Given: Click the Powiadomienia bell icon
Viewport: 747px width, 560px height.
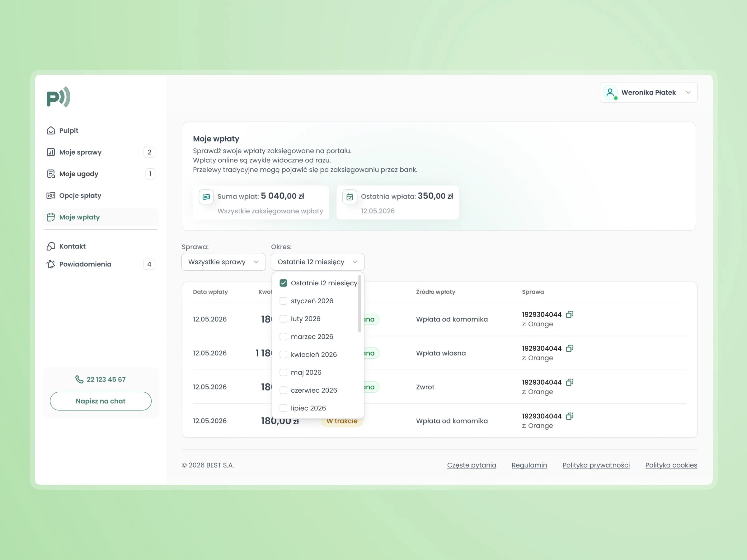Looking at the screenshot, I should tap(51, 264).
